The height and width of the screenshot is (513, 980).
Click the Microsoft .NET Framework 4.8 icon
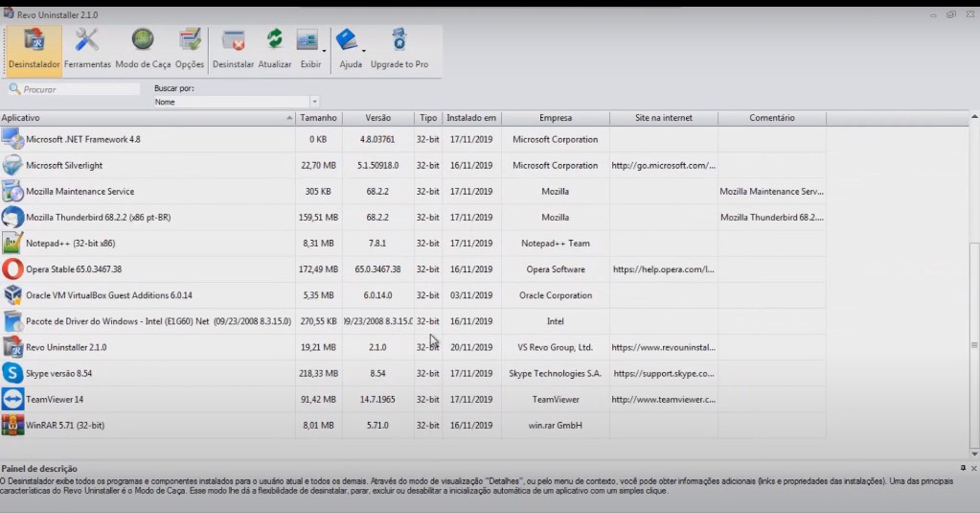click(12, 139)
